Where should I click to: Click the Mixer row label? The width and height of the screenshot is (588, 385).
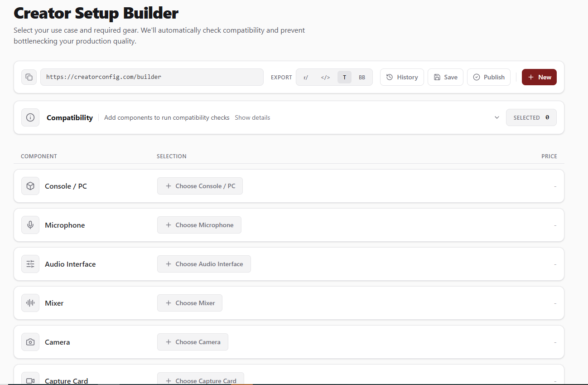point(54,303)
